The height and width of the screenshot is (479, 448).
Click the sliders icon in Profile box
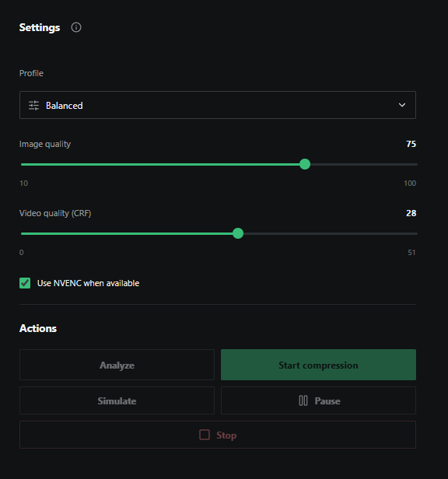pyautogui.click(x=33, y=106)
